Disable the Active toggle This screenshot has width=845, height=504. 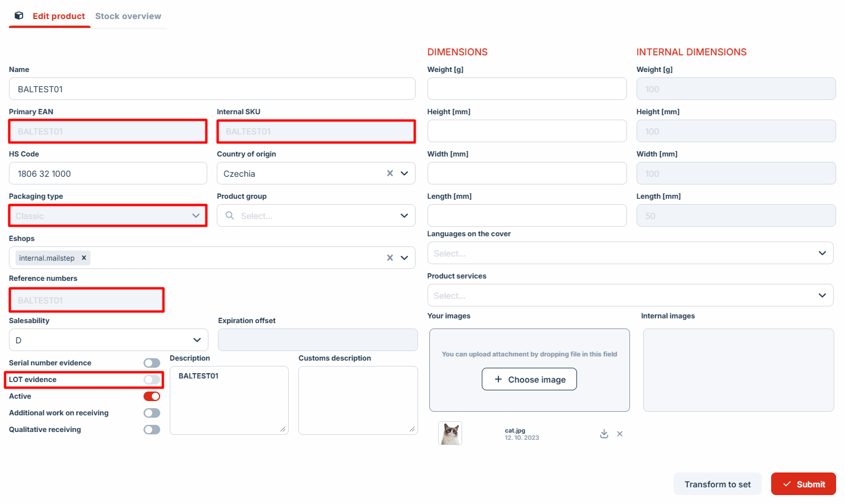[152, 396]
